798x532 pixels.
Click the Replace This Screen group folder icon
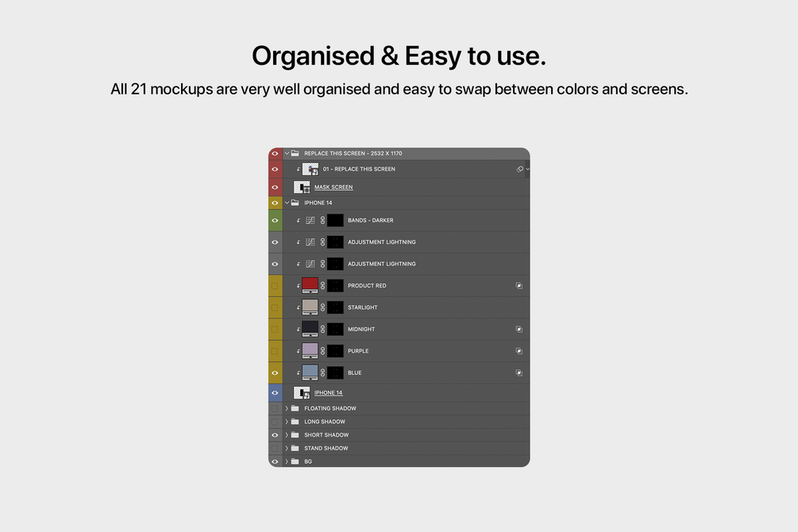(295, 153)
